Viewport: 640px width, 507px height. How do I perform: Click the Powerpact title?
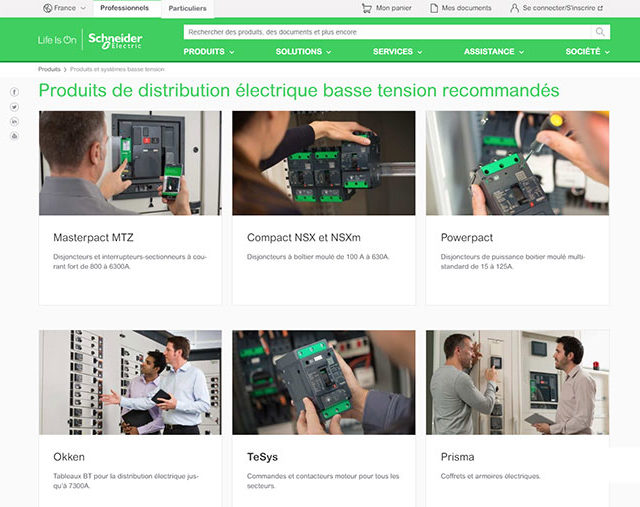(467, 238)
